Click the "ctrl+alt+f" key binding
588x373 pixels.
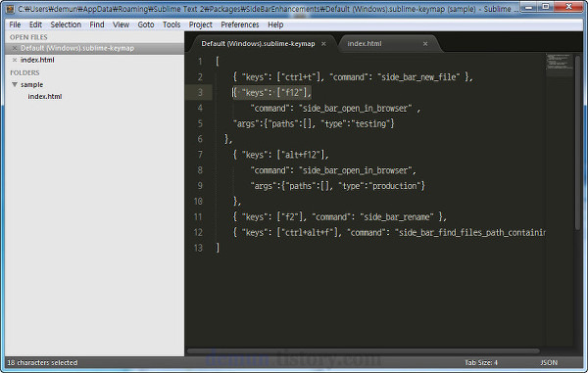click(307, 233)
